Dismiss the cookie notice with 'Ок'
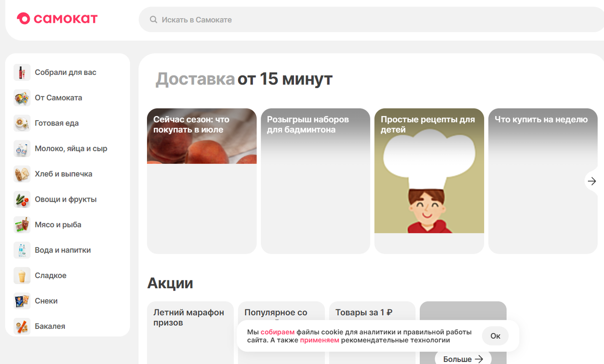The width and height of the screenshot is (604, 364). (x=495, y=336)
